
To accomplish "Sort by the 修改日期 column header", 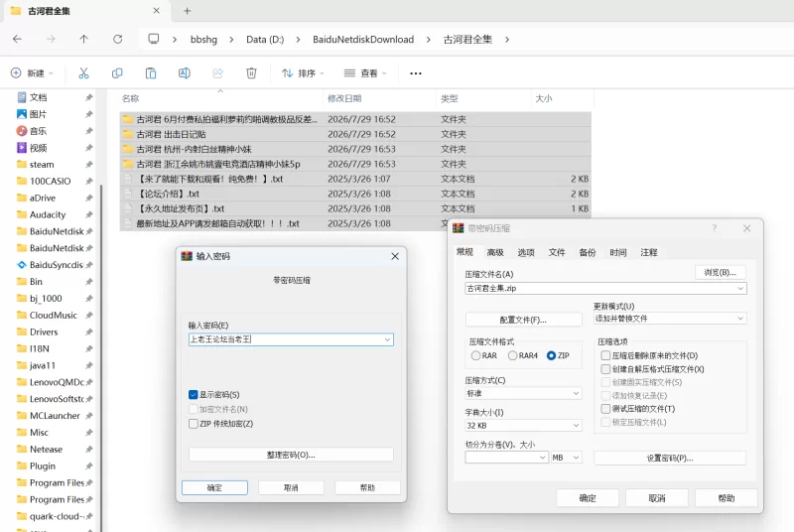I will pyautogui.click(x=344, y=98).
